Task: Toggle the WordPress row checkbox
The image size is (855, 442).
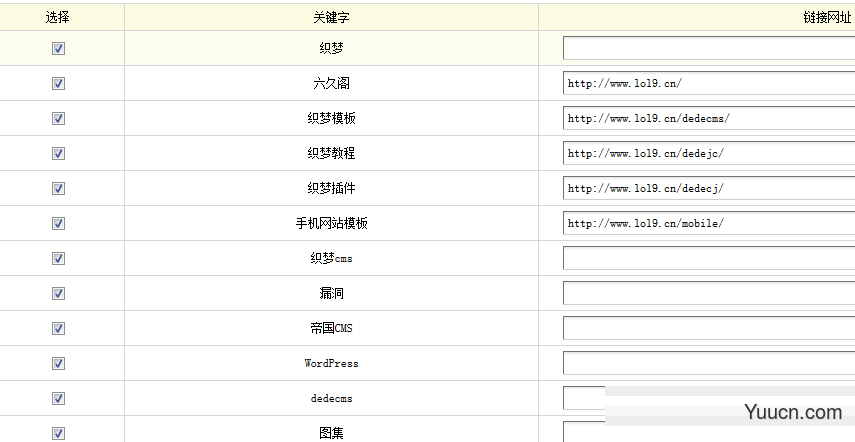Action: click(x=58, y=364)
